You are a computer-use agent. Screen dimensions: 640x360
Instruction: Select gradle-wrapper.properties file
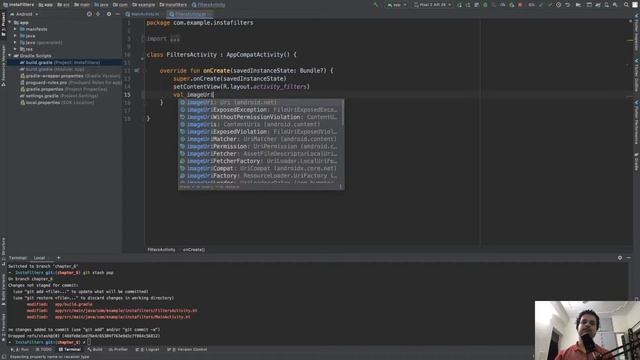click(64, 76)
